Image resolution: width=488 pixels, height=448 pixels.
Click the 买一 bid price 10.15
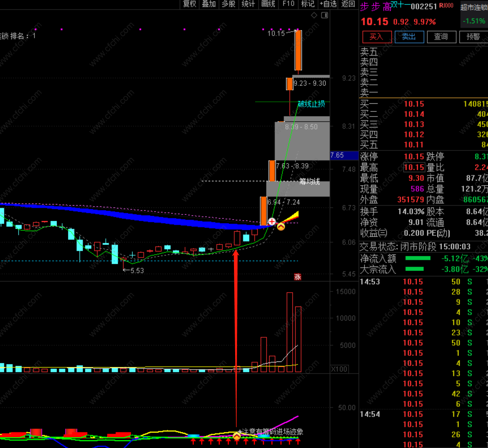pos(414,104)
